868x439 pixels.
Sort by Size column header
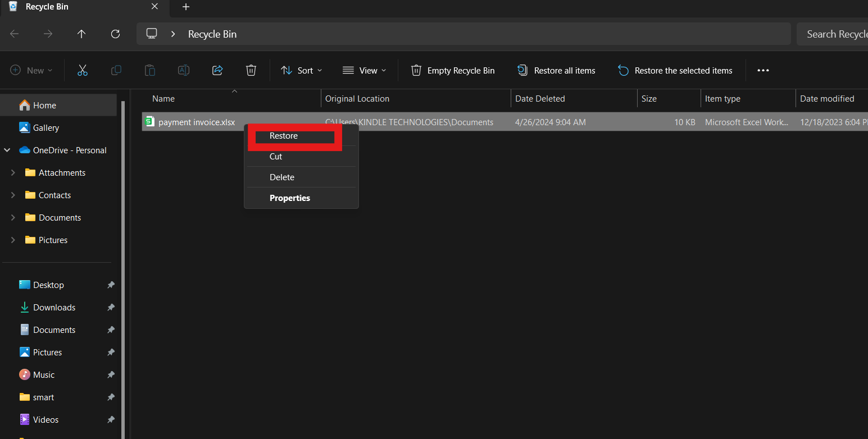pyautogui.click(x=669, y=99)
